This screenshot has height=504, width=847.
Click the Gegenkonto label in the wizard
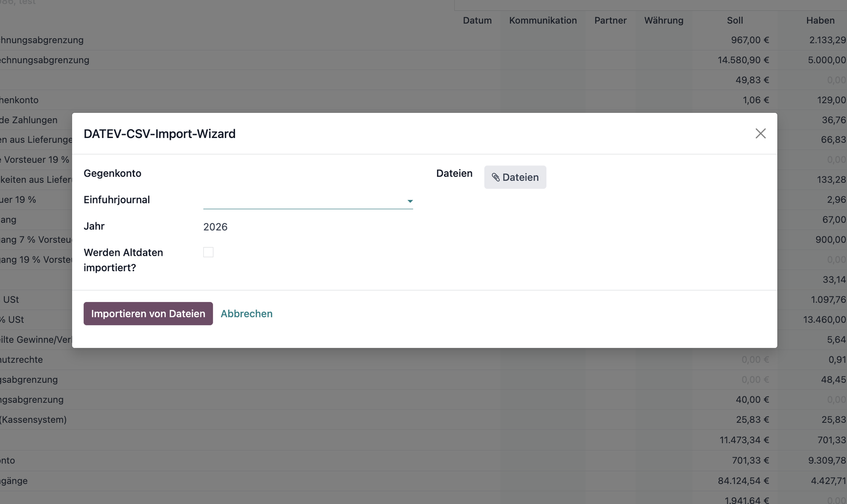click(112, 173)
